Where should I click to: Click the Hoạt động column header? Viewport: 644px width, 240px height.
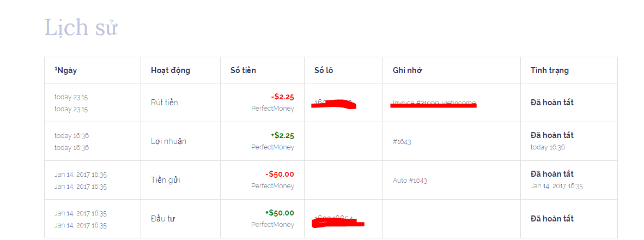click(x=171, y=70)
